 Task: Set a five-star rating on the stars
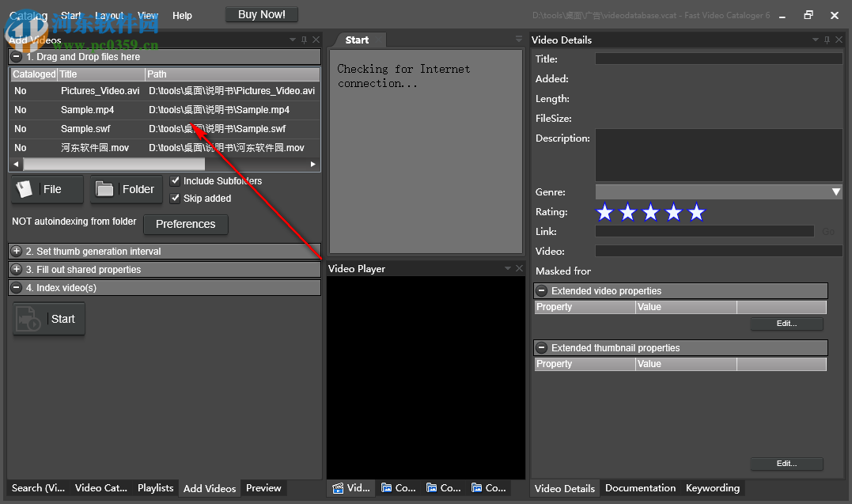[695, 212]
